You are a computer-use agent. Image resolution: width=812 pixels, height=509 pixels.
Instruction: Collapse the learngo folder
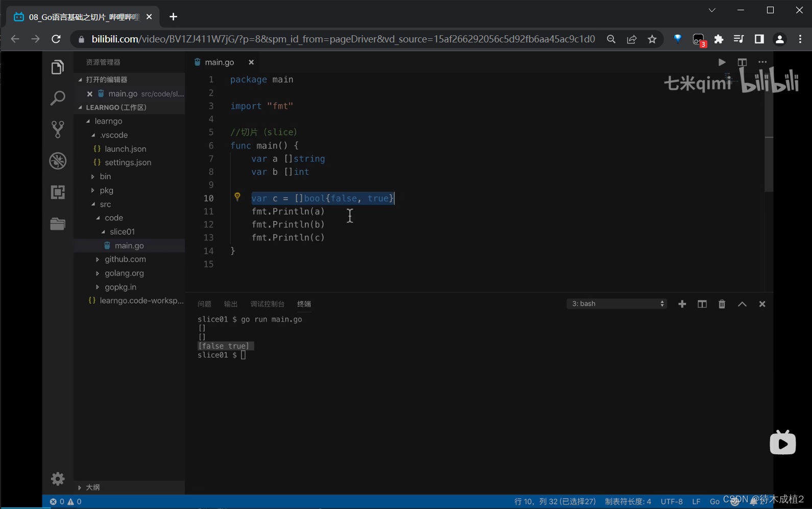(x=88, y=121)
